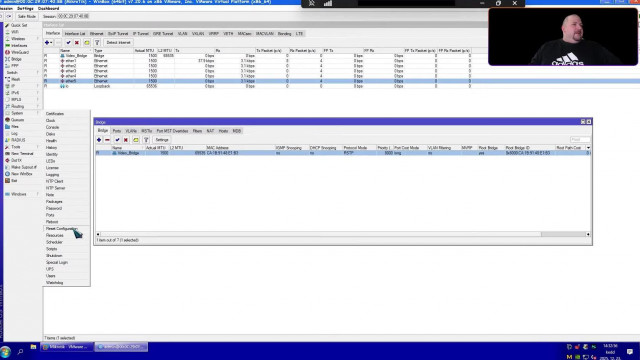Click the remove (minus) icon in Bridge window

[x=107, y=140]
